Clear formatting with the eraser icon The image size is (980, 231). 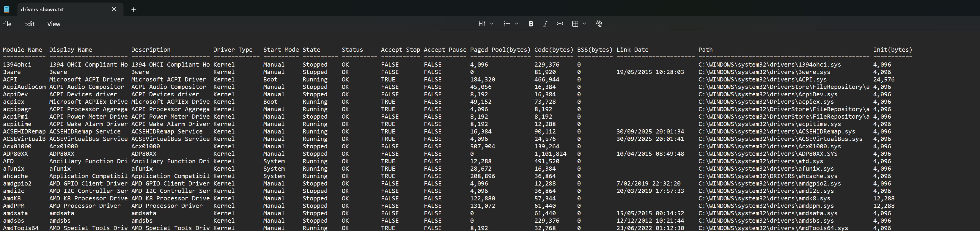click(x=599, y=23)
